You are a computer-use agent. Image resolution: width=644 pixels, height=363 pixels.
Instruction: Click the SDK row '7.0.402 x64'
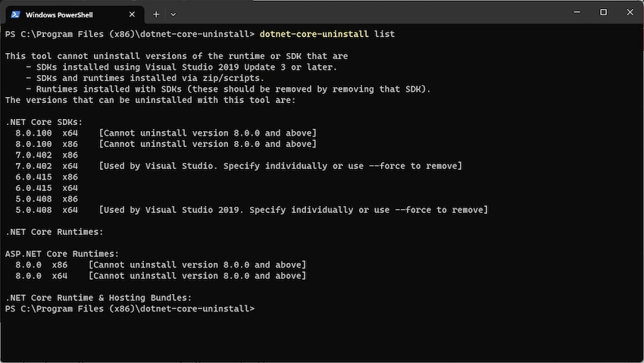point(239,166)
